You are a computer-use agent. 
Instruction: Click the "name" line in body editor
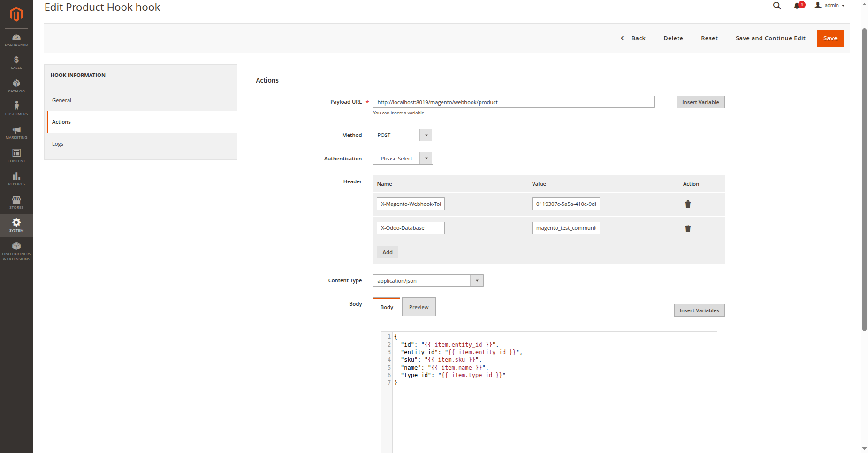tap(444, 368)
